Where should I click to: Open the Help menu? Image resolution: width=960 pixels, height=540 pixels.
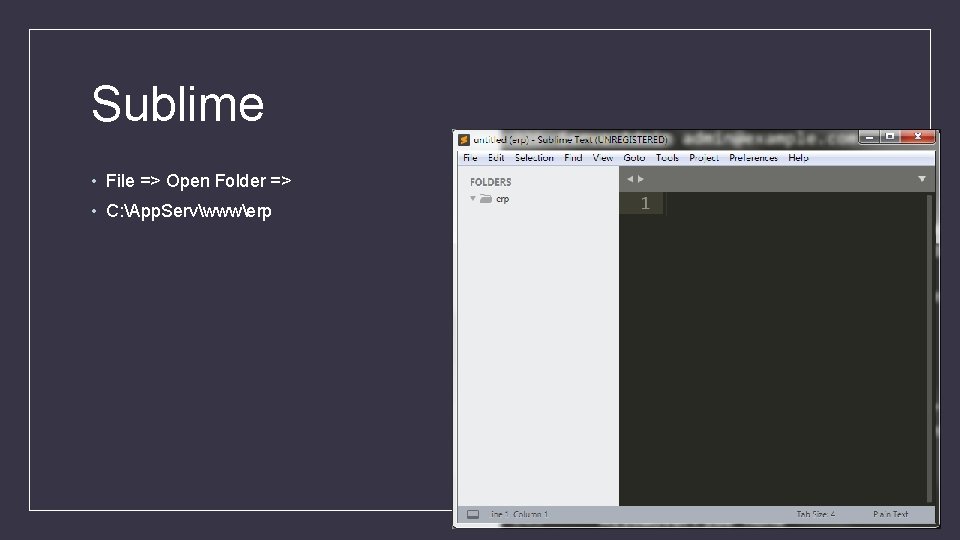click(798, 158)
